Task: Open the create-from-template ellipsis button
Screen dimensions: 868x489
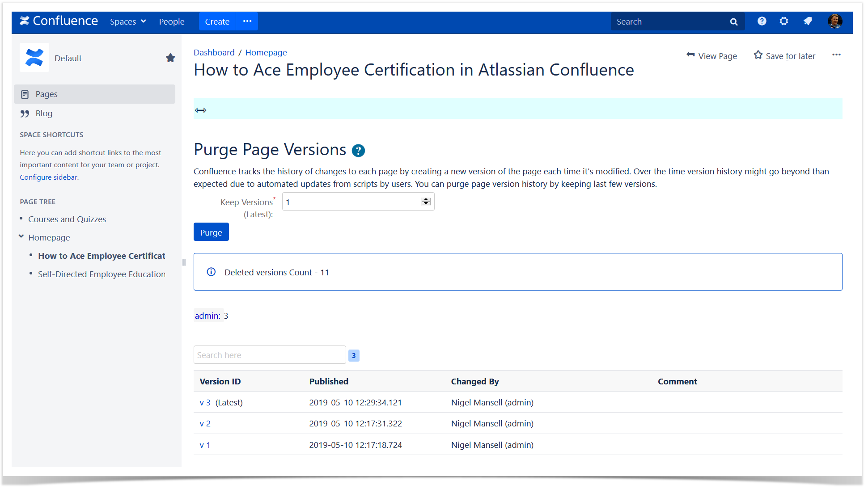Action: pyautogui.click(x=247, y=21)
